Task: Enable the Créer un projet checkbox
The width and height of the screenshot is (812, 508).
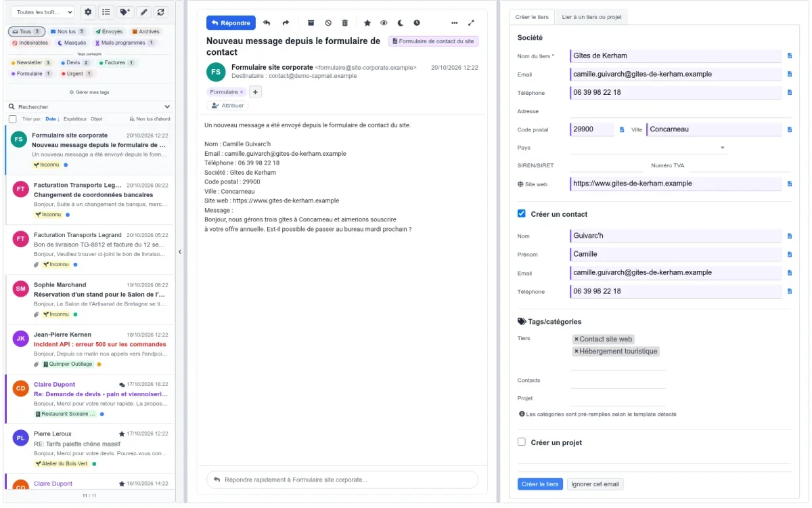Action: pyautogui.click(x=521, y=442)
